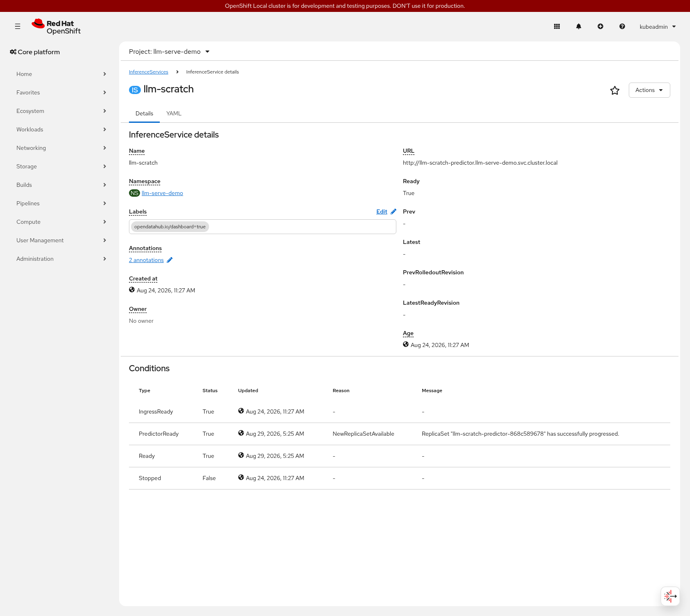Expand the Storage navigation section
Screen dimensions: 690x616
pyautogui.click(x=61, y=166)
